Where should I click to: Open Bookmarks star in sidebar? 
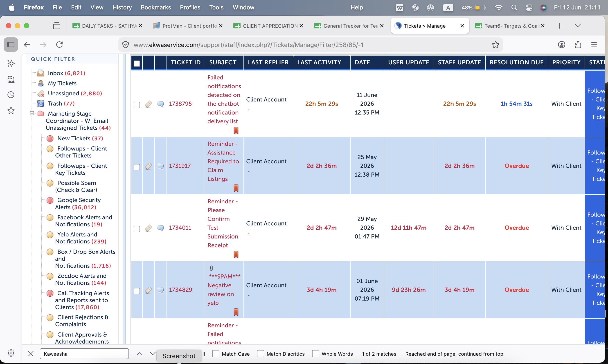point(11,111)
